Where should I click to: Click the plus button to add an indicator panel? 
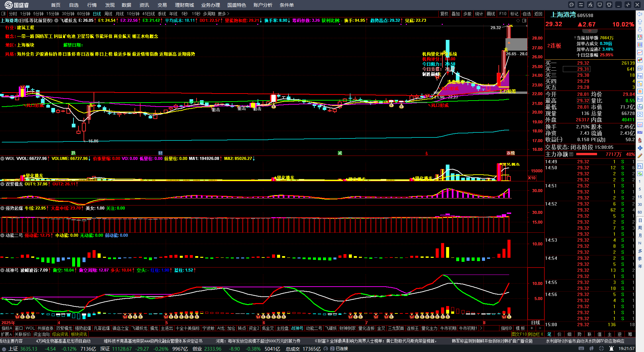tap(532, 328)
